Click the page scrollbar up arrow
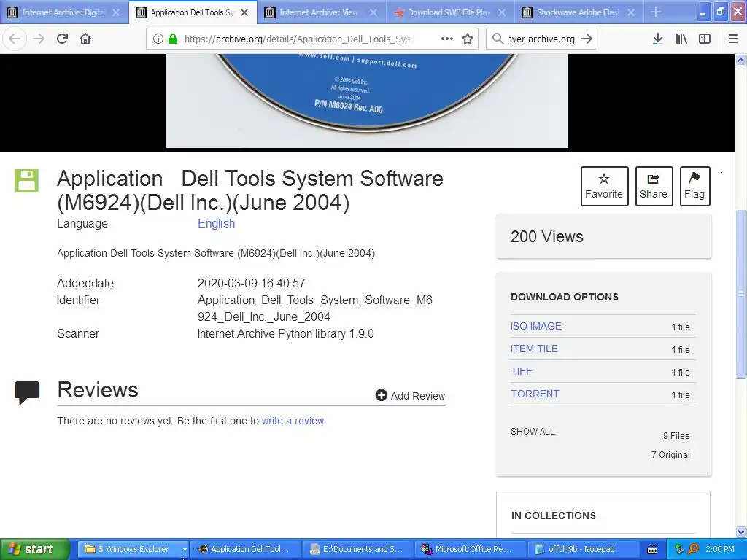This screenshot has height=560, width=747. pos(741,60)
